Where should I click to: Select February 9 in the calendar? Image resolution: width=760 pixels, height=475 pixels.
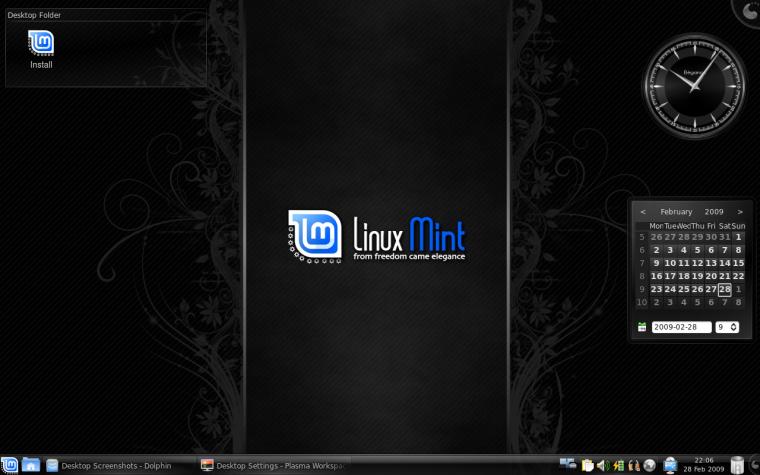(656, 263)
